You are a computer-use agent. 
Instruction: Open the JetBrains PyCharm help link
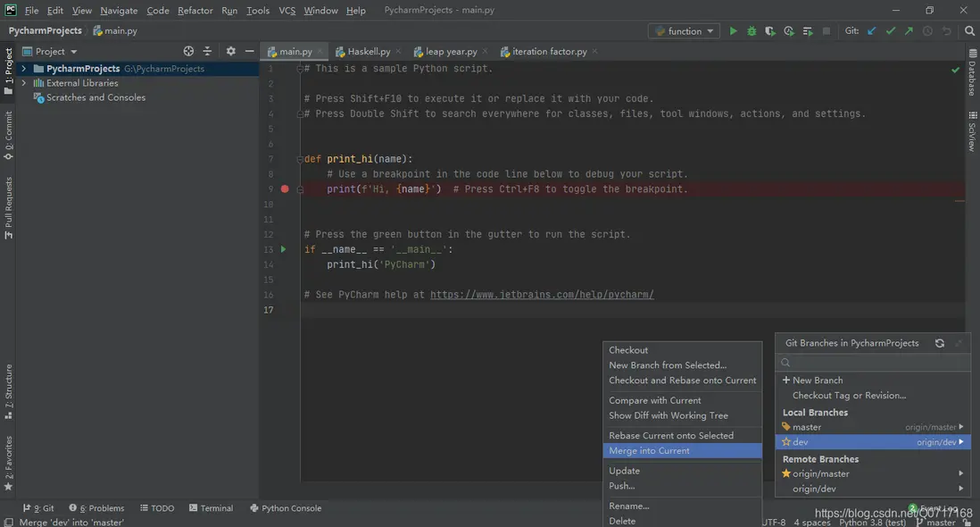(x=542, y=295)
